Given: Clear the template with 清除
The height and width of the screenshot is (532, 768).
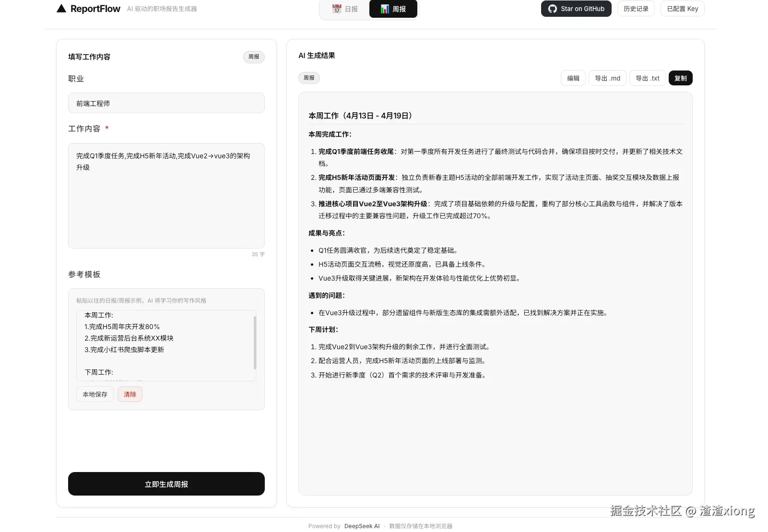Looking at the screenshot, I should pyautogui.click(x=130, y=394).
